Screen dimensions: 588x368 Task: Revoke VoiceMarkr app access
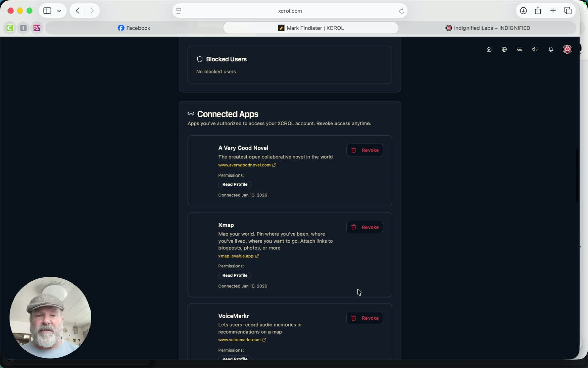click(365, 318)
